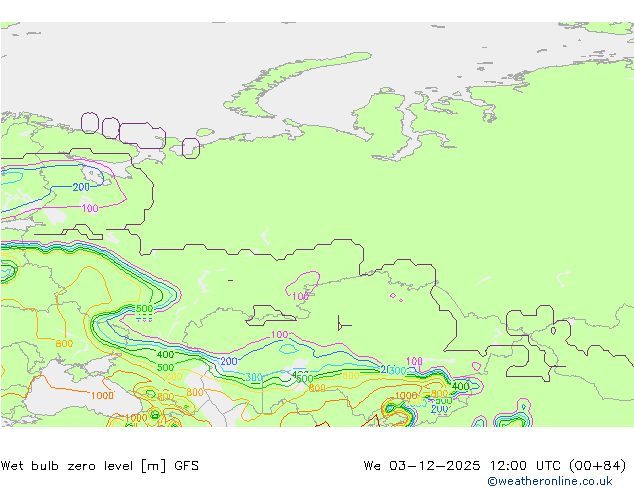Click the light-blue '300' contour label
634x490 pixels.
(254, 377)
